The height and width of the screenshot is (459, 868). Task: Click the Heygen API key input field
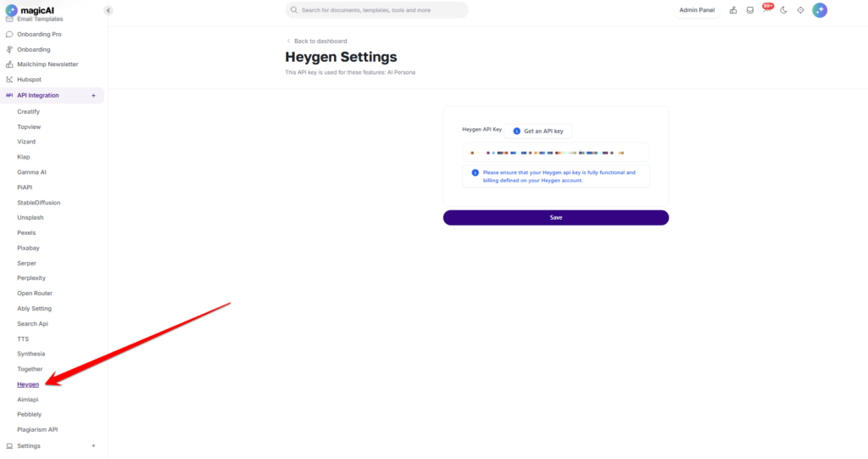coord(556,153)
